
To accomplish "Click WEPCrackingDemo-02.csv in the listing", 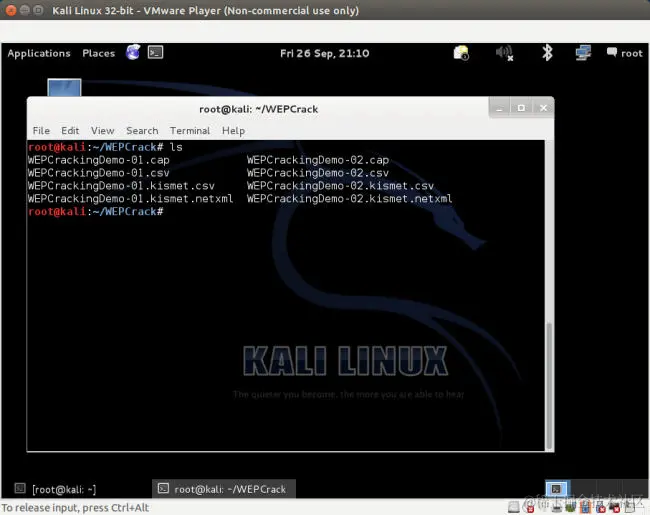I will 318,173.
